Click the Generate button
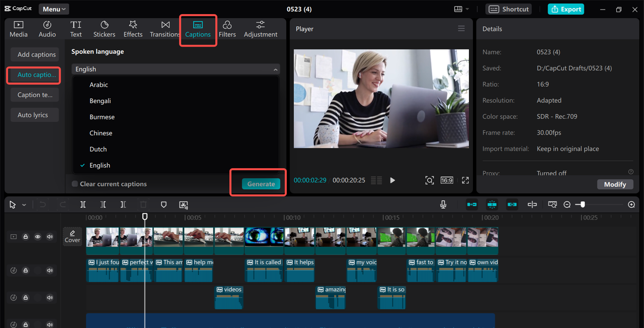644x328 pixels. pyautogui.click(x=261, y=184)
